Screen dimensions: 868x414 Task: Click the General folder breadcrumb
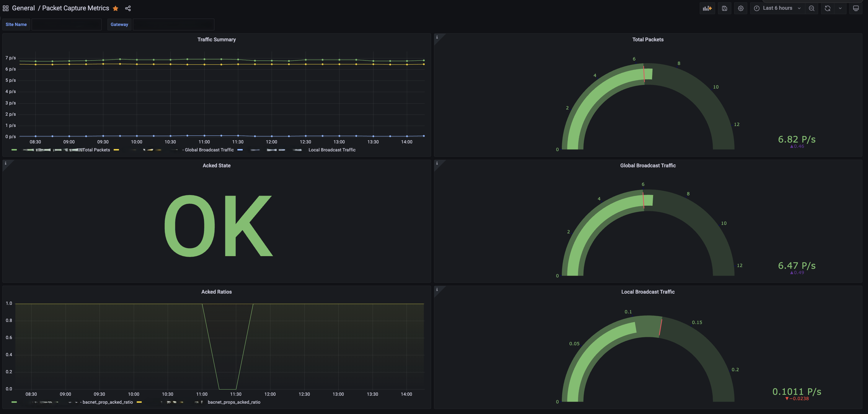tap(23, 9)
